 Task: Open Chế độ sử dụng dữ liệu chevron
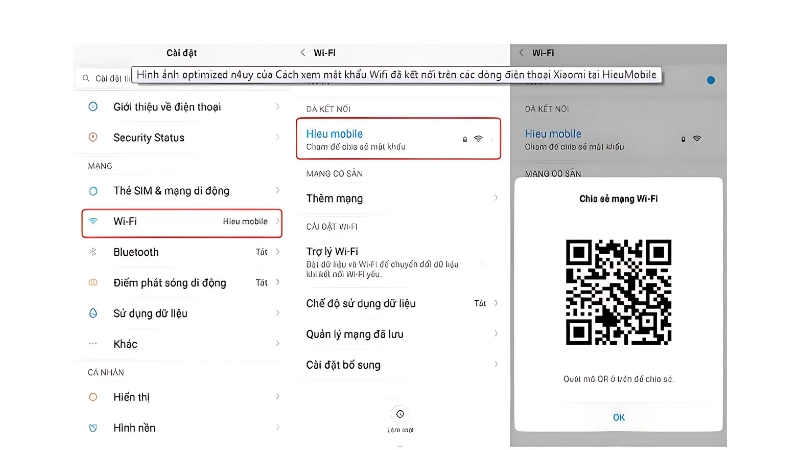click(495, 303)
